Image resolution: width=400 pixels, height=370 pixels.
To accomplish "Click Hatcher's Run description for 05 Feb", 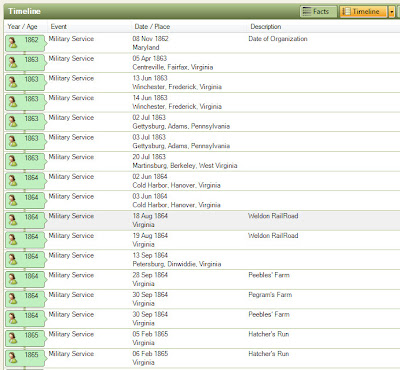I will coord(269,334).
